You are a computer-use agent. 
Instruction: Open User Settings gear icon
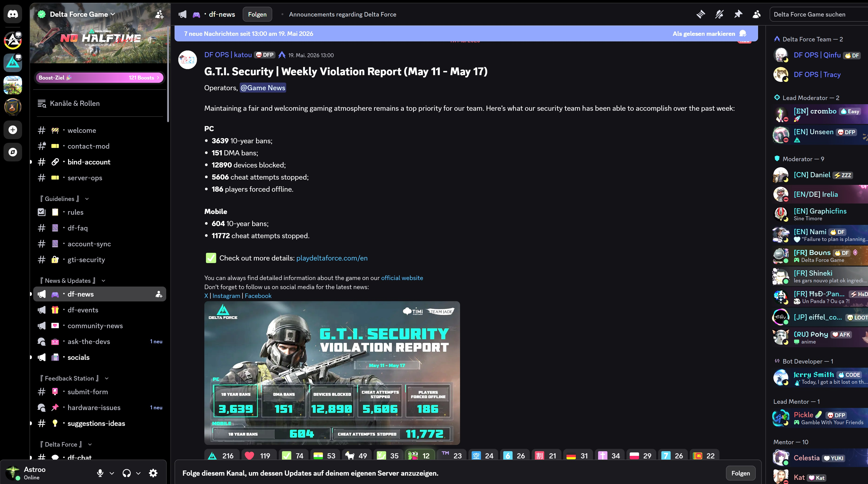click(153, 473)
